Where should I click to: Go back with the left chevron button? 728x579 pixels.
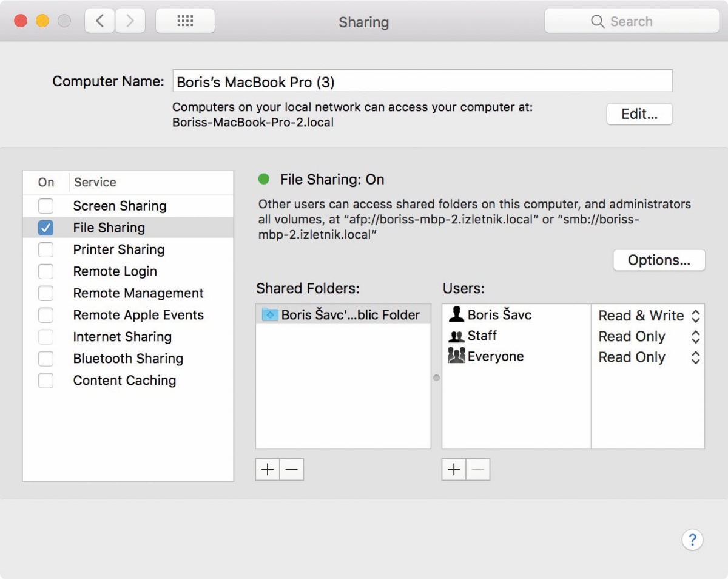[x=100, y=21]
